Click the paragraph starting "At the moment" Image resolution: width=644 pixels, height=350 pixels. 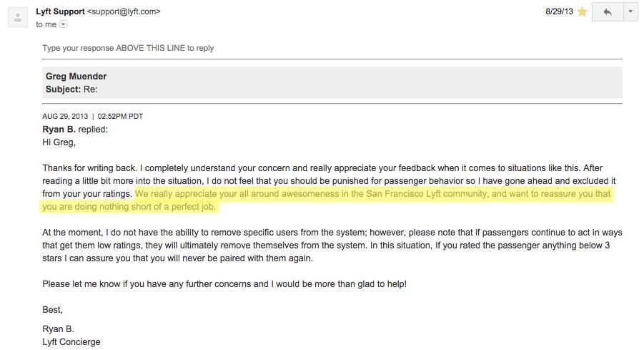coord(332,246)
